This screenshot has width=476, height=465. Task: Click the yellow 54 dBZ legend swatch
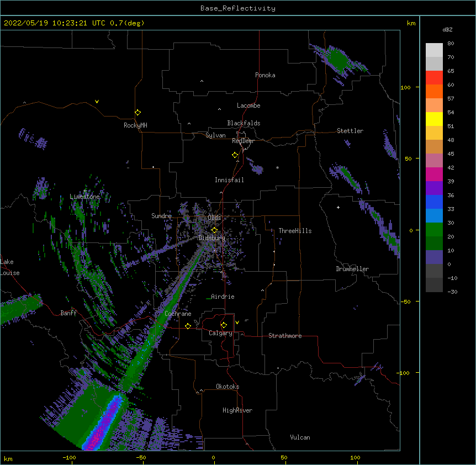pos(434,119)
